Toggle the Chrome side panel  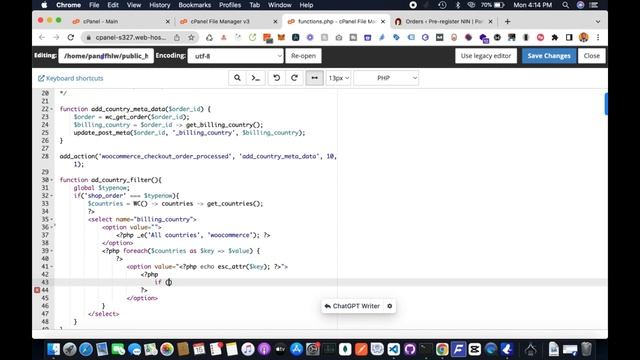click(x=569, y=38)
